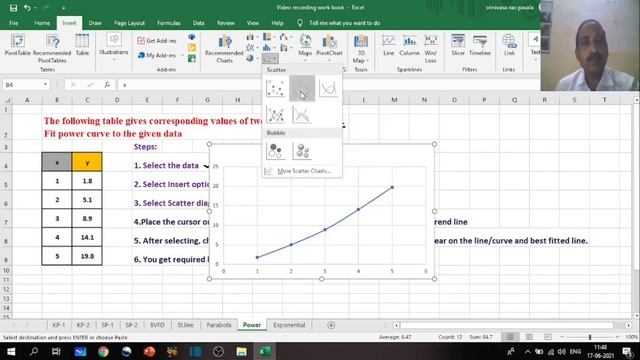Switch to Page Layout view in status bar
640x360 pixels.
coord(529,337)
